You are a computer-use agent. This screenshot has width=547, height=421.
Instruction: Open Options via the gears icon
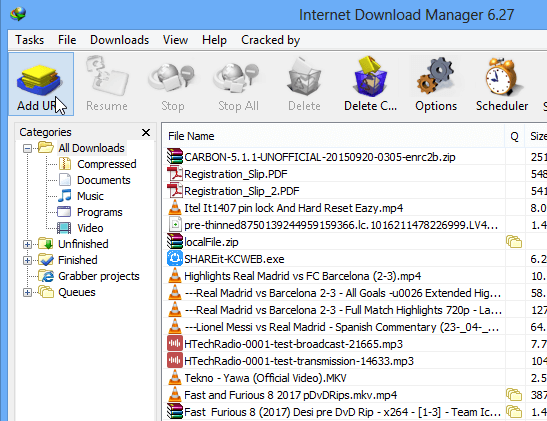tap(435, 76)
